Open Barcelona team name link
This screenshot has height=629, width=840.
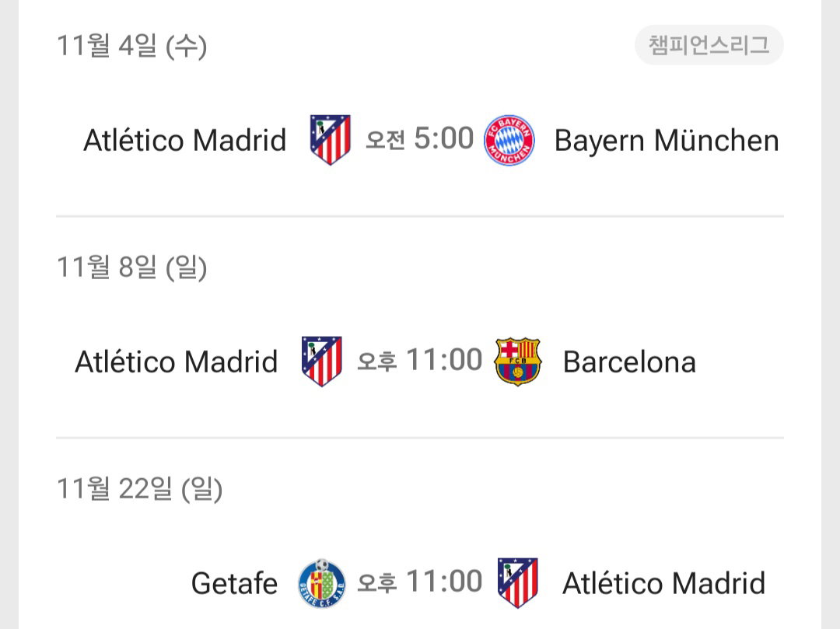(x=629, y=362)
